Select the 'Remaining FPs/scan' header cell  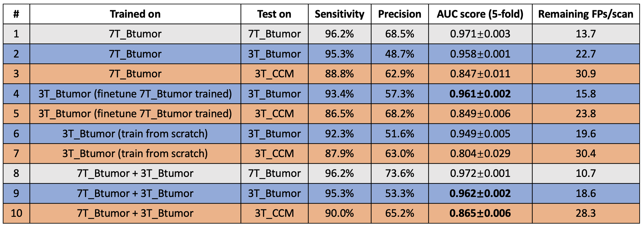(585, 14)
